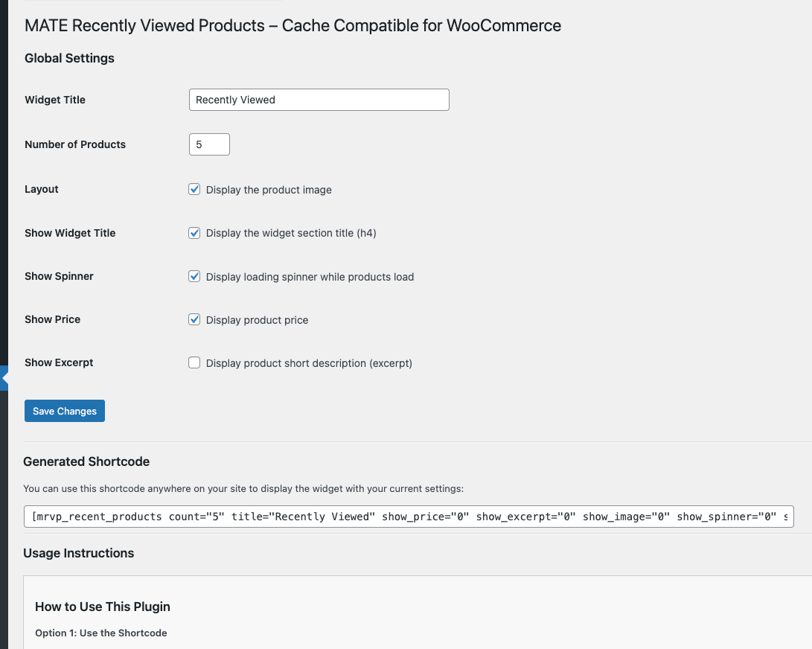Click the Save Changes button
This screenshot has height=649, width=812.
pos(65,411)
